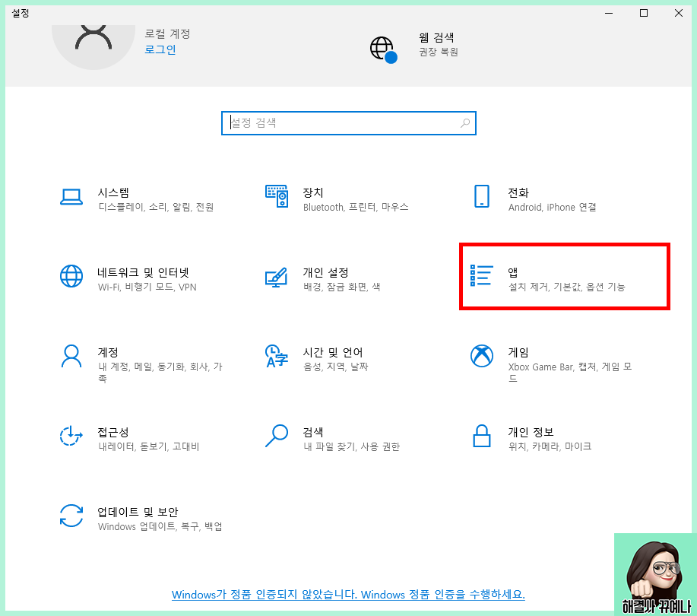Viewport: 697px width, 616px height.
Task: Click the 로컬 계정 label
Action: tap(167, 33)
